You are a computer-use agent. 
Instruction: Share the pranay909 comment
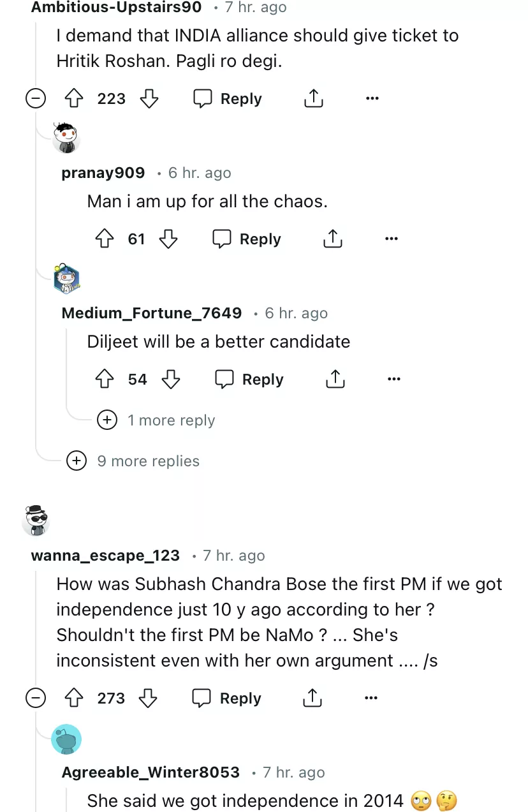click(333, 239)
